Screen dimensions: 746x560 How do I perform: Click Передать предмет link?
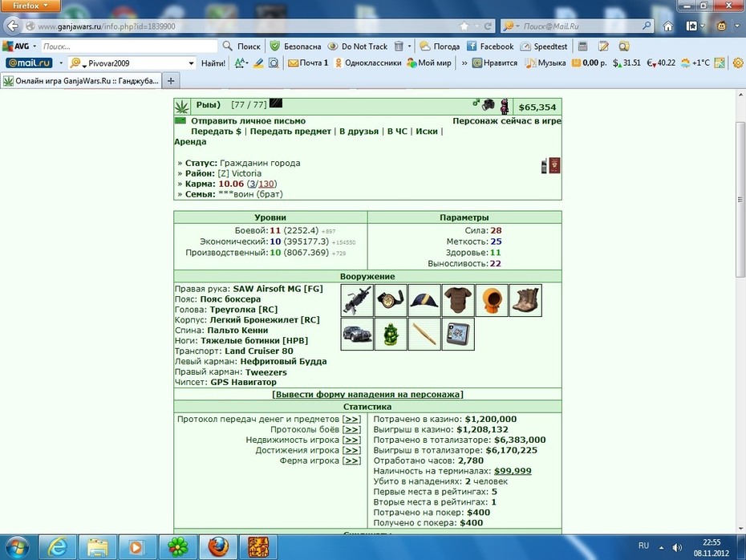pos(290,132)
